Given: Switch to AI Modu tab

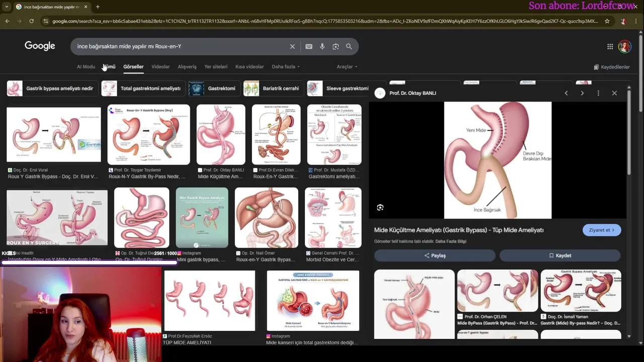Looking at the screenshot, I should (86, 66).
